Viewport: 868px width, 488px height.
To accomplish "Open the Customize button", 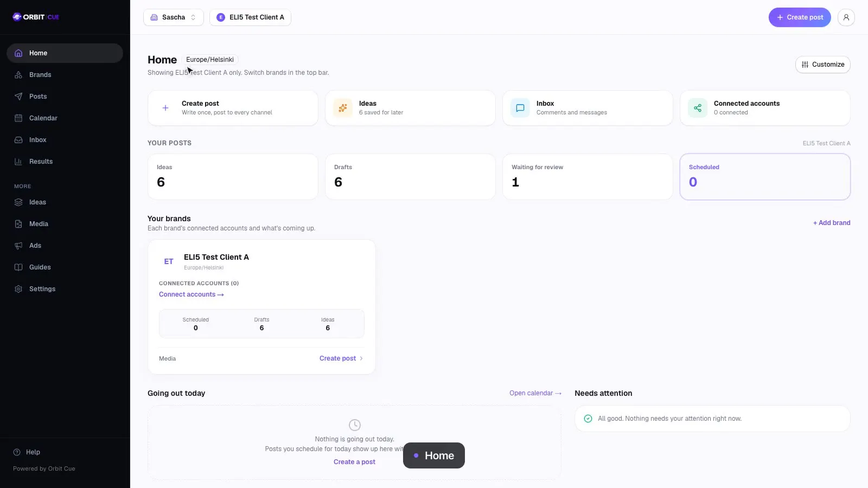I will (x=823, y=65).
